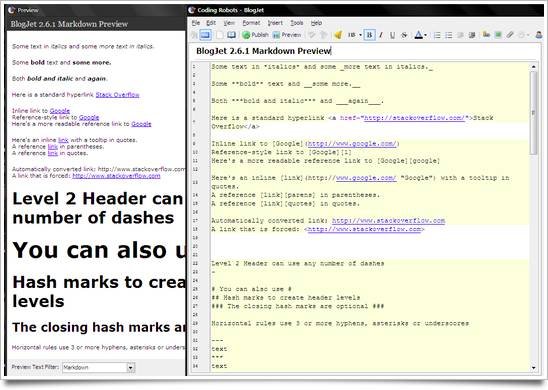The width and height of the screenshot is (548, 390).
Task: Toggle bold formatting in the toolbar
Action: point(369,35)
